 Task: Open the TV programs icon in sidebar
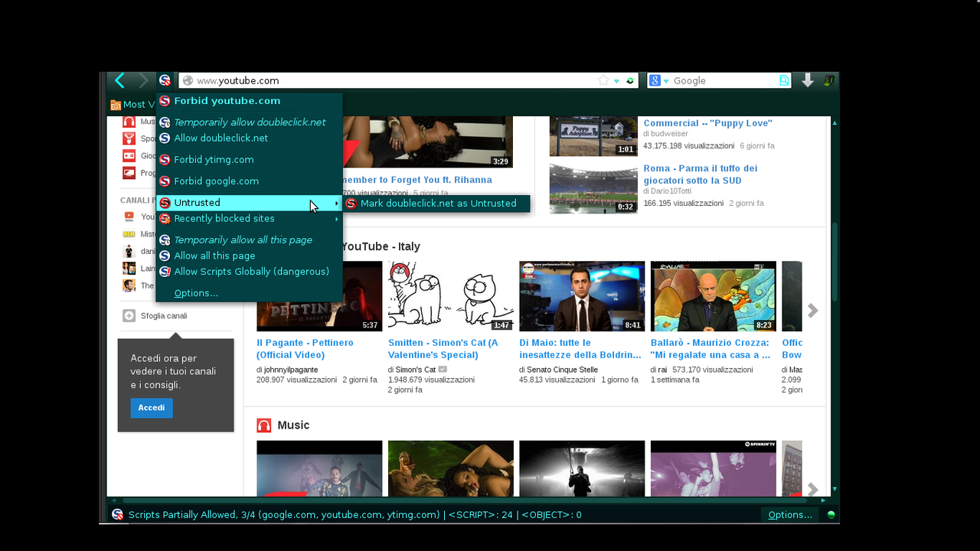[x=129, y=173]
